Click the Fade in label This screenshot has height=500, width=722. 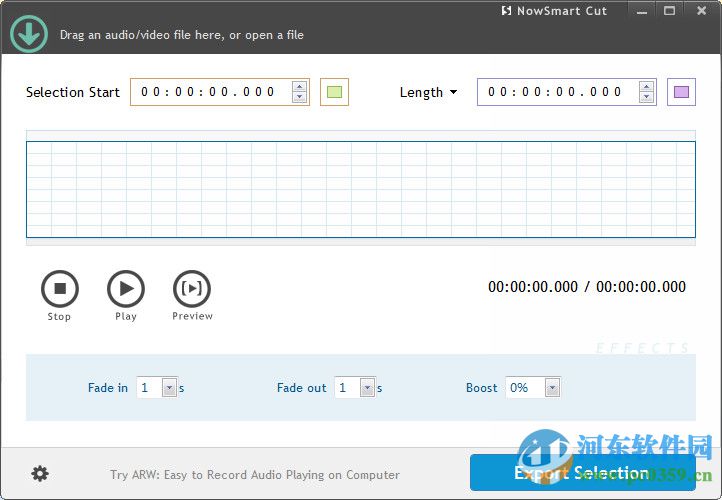(108, 388)
